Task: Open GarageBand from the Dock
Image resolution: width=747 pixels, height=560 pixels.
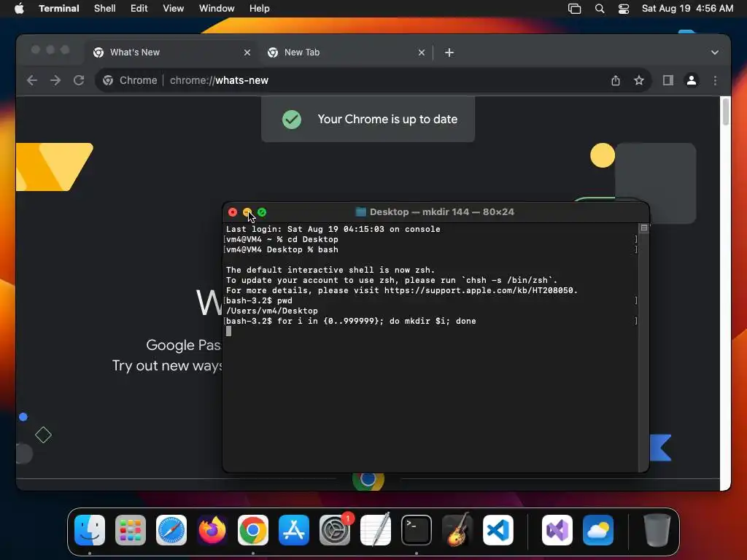Action: [457, 530]
